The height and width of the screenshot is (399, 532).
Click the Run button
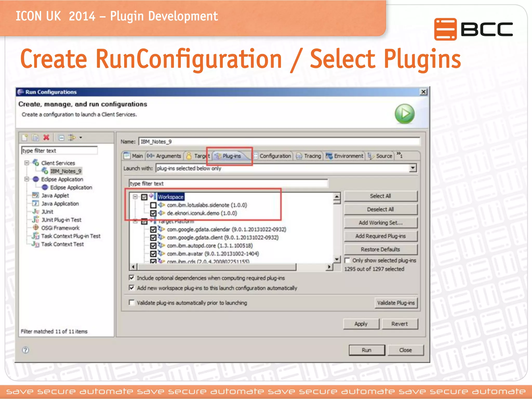367,350
